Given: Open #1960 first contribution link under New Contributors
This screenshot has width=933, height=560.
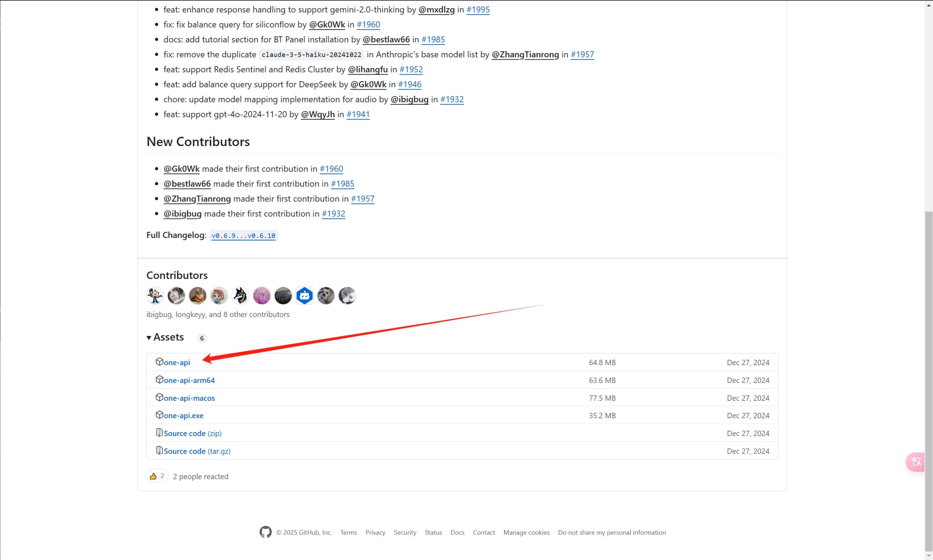Looking at the screenshot, I should tap(331, 169).
